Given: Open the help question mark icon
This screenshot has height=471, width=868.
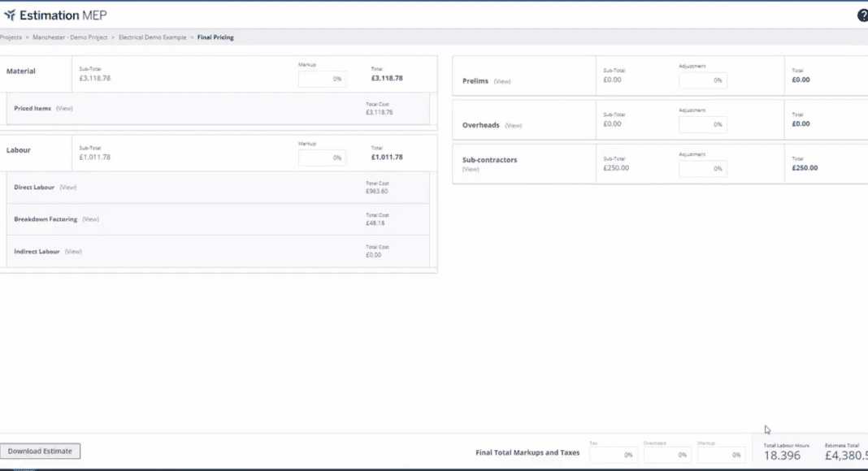Looking at the screenshot, I should click(862, 15).
